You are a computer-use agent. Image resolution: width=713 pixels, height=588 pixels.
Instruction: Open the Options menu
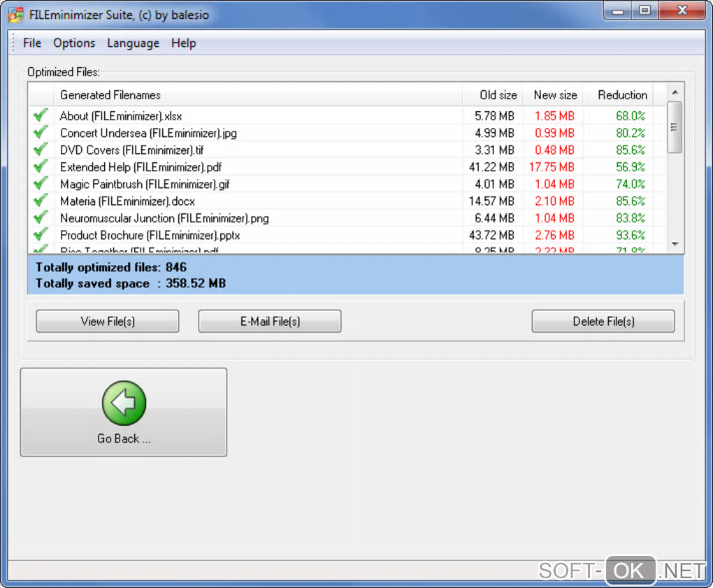(x=74, y=43)
